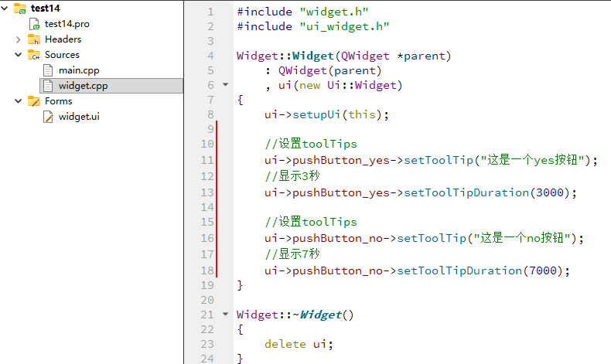Click line number 11 in gutter
This screenshot has height=364, width=611.
coord(207,160)
